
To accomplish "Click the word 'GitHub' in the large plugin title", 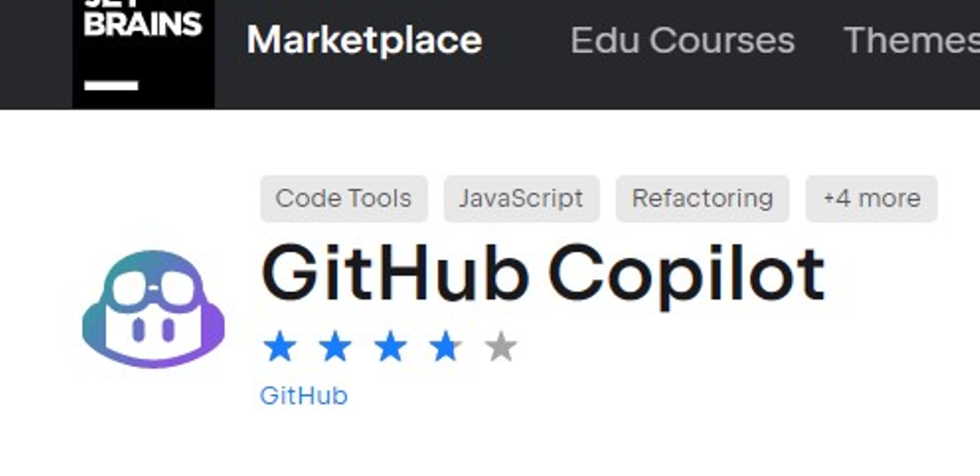I will [x=395, y=274].
